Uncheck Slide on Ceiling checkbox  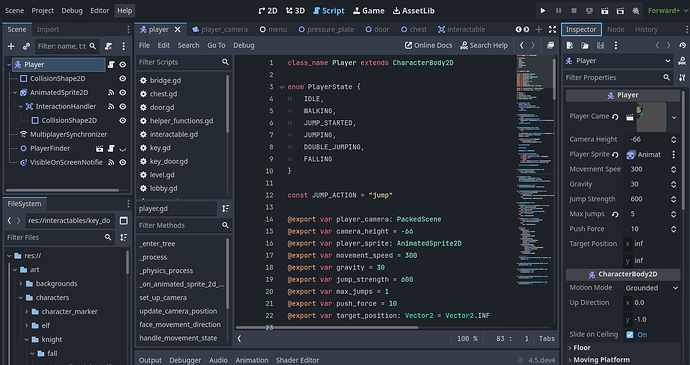pyautogui.click(x=630, y=335)
